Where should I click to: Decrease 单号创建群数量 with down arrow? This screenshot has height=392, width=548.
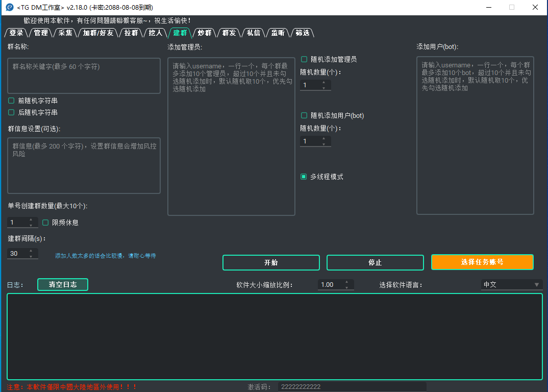(31, 225)
